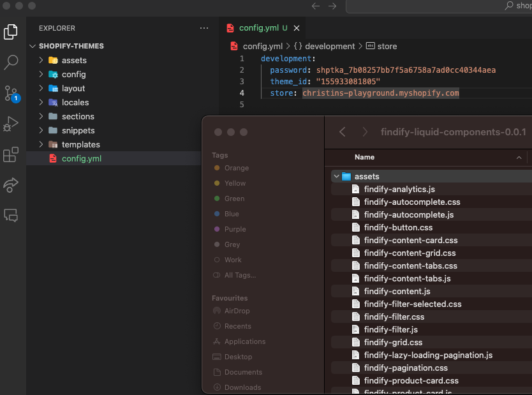Select the findify-analytics.js file

[399, 189]
